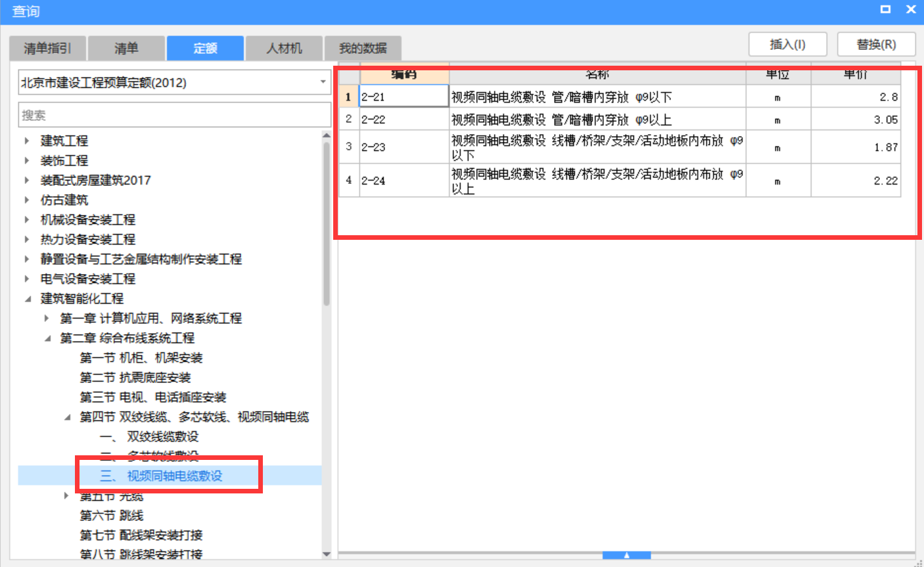Close the 查询 dialog
Screen dimensions: 924x567
point(911,9)
